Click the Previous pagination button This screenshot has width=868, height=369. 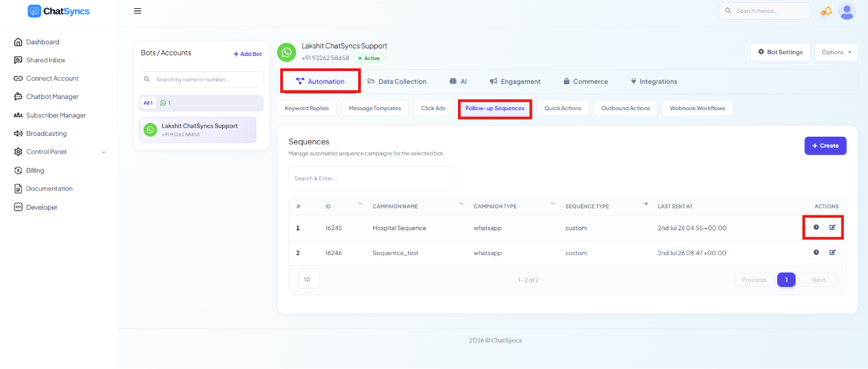[x=754, y=279]
